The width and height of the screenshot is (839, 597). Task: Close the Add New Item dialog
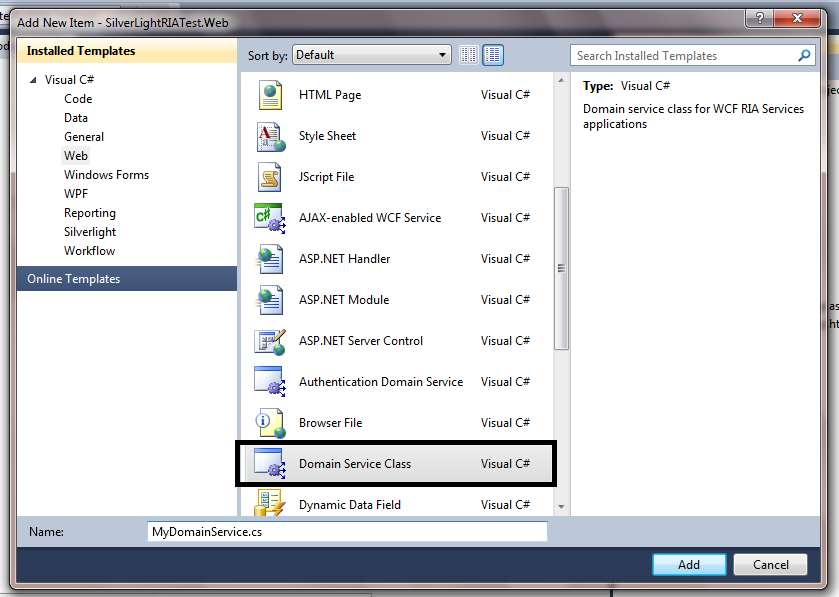coord(797,18)
